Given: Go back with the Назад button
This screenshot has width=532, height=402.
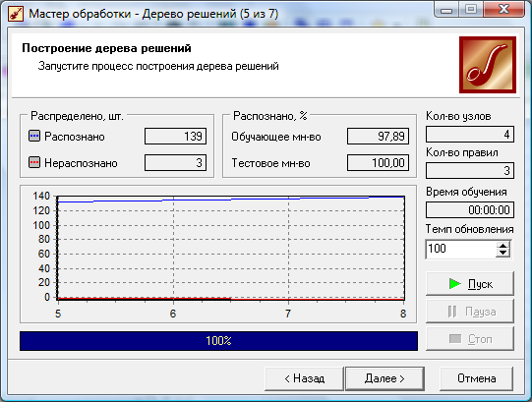Looking at the screenshot, I should [304, 378].
